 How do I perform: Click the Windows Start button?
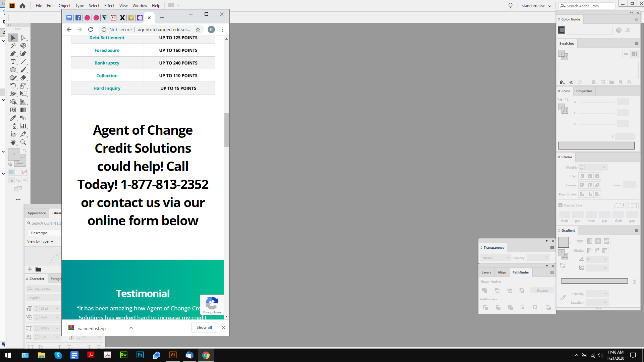tap(8, 355)
